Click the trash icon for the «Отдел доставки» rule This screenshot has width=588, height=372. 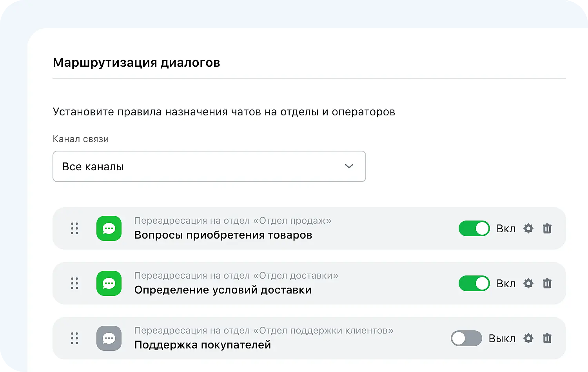[x=547, y=283]
